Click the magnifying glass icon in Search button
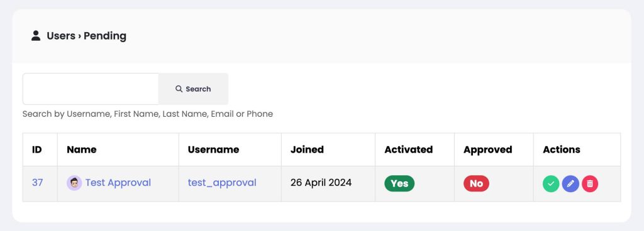 179,89
